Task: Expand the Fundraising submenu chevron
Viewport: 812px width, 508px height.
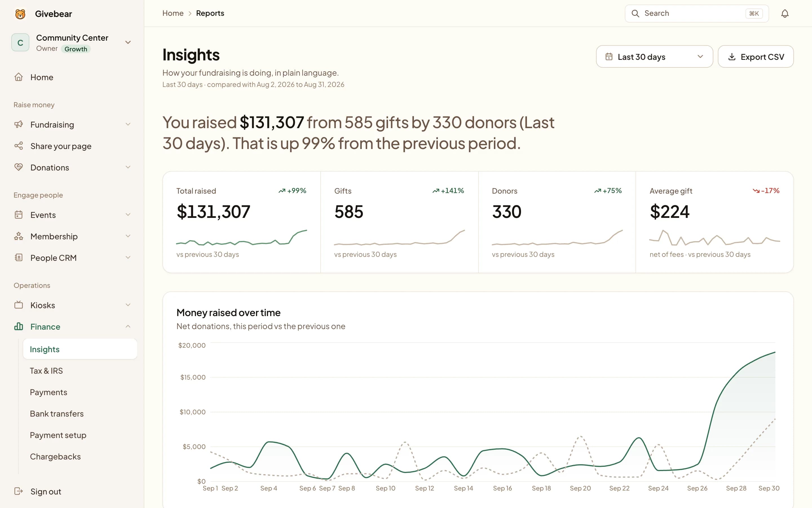Action: pos(128,124)
